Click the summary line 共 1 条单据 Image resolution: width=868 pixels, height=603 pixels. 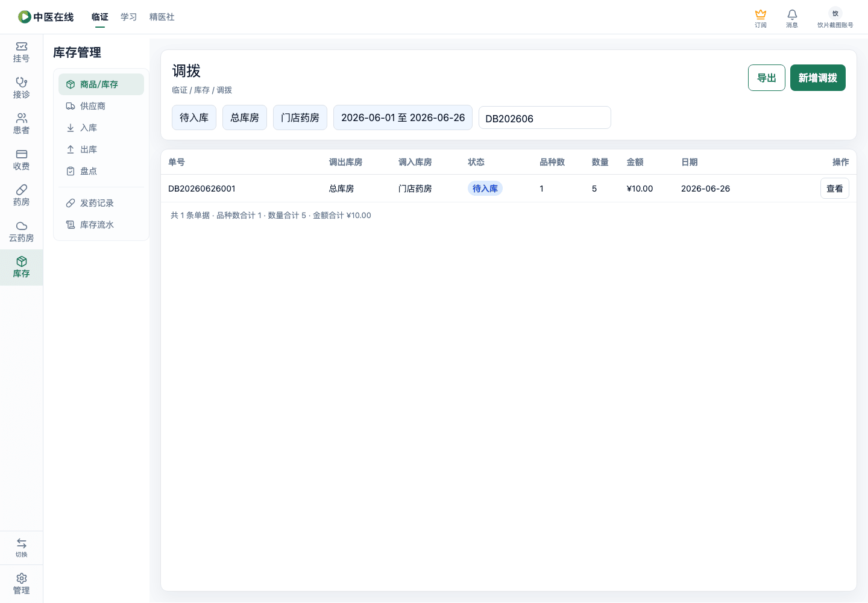coord(271,215)
